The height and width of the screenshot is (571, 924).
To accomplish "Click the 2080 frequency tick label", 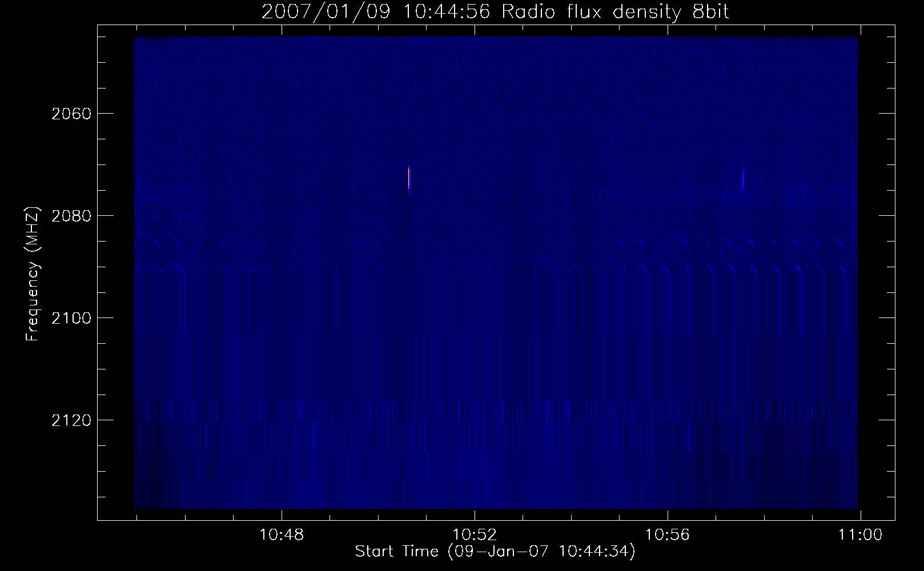I will 71,216.
